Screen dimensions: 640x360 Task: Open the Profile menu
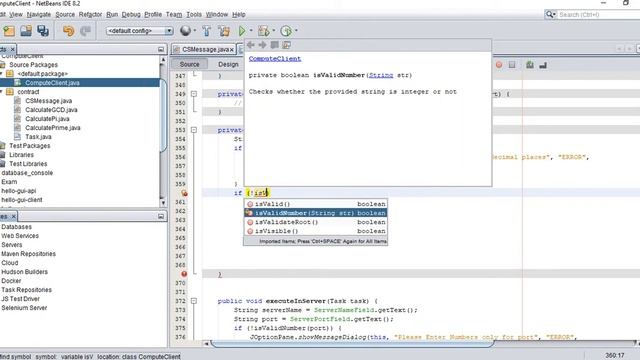click(153, 14)
